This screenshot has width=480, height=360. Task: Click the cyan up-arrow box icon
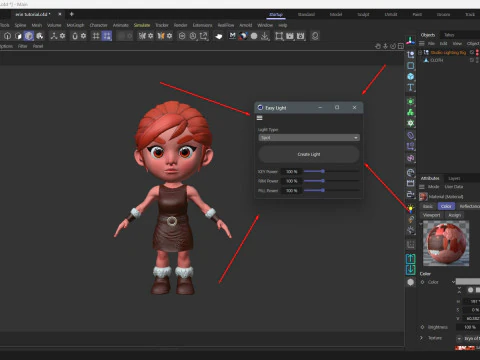click(411, 259)
